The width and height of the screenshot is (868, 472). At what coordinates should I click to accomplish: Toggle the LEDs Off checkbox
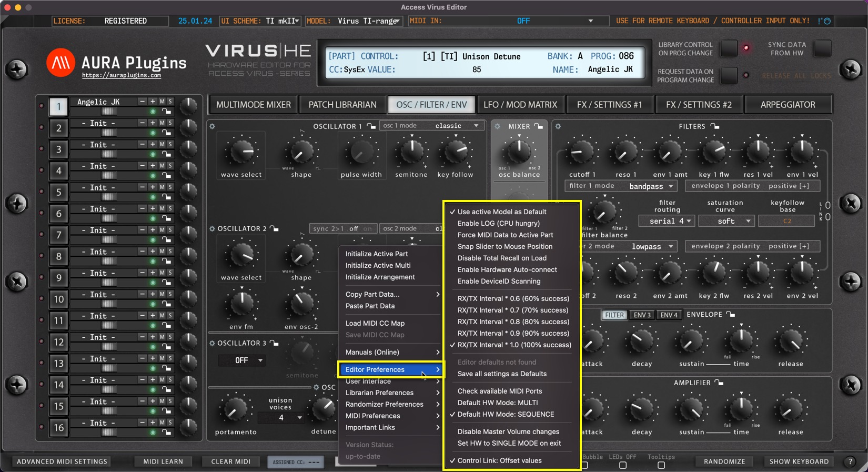click(623, 465)
